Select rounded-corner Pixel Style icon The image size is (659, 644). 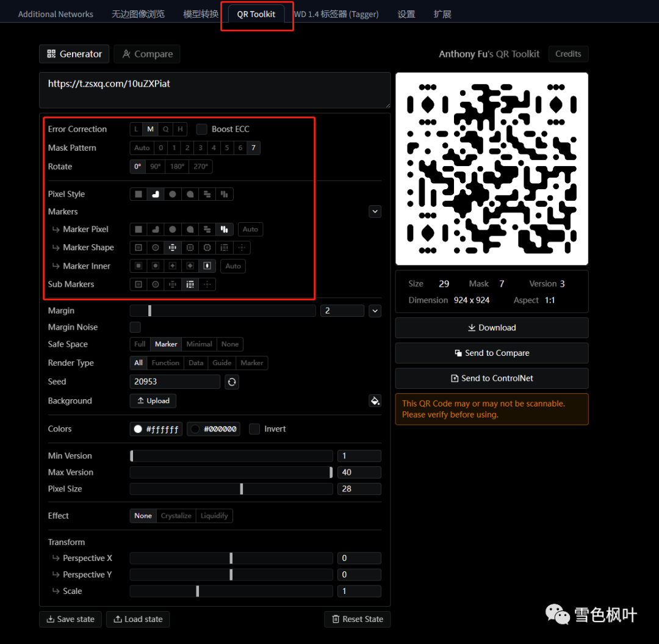point(156,194)
